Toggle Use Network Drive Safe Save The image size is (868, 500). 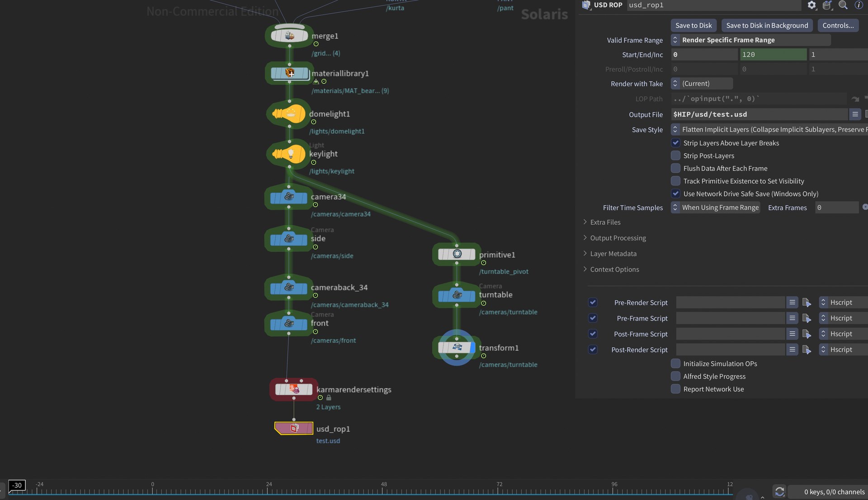click(675, 193)
